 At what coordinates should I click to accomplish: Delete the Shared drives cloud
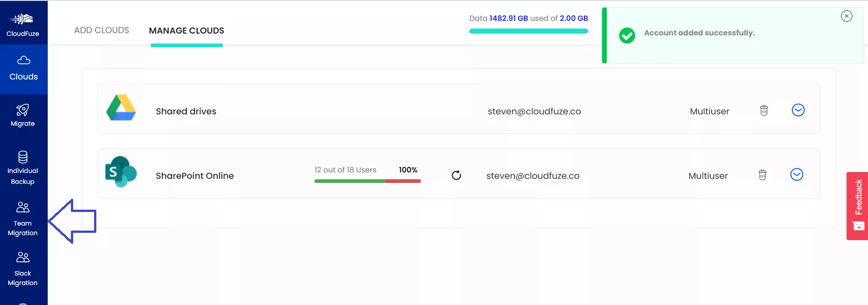(x=764, y=110)
